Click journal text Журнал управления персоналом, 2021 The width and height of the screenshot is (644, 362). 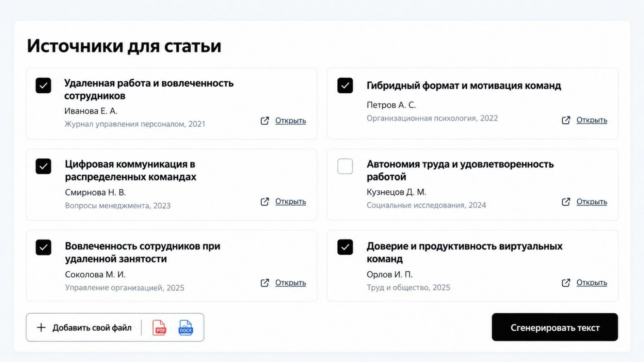tap(135, 124)
